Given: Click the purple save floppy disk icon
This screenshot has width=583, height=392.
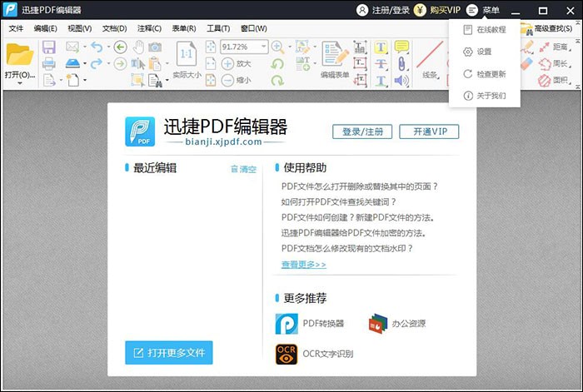Looking at the screenshot, I should (x=48, y=47).
